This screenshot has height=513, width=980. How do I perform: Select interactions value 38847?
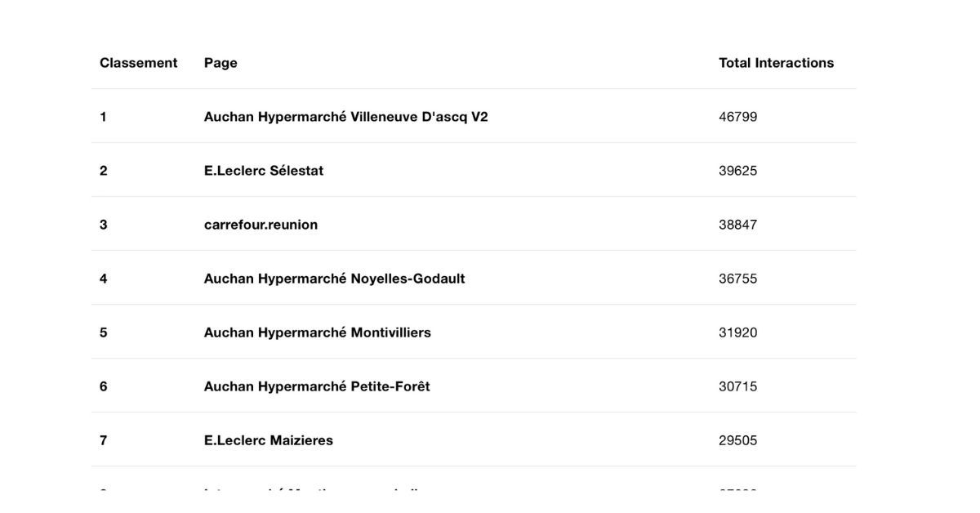click(x=737, y=225)
